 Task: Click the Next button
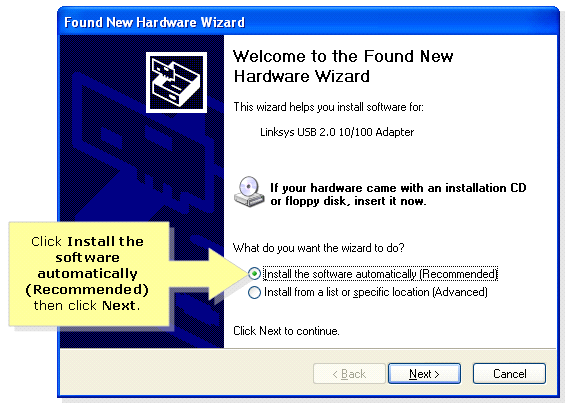424,374
